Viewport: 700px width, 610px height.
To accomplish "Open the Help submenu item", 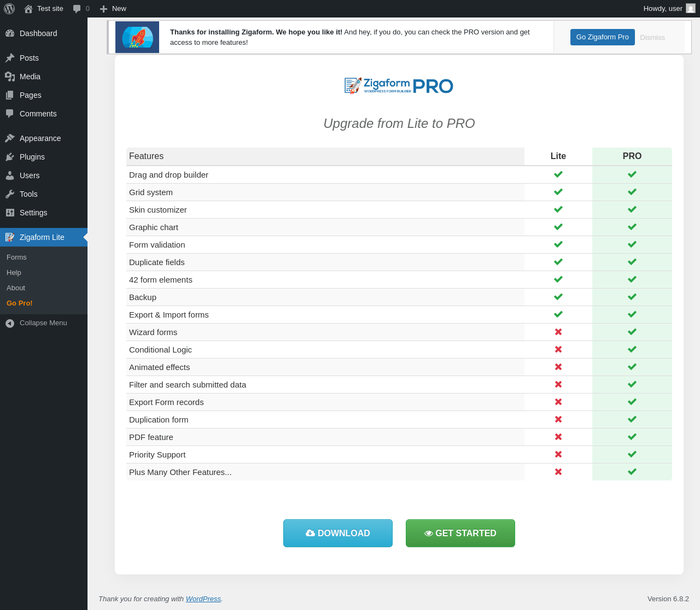I will [x=14, y=273].
